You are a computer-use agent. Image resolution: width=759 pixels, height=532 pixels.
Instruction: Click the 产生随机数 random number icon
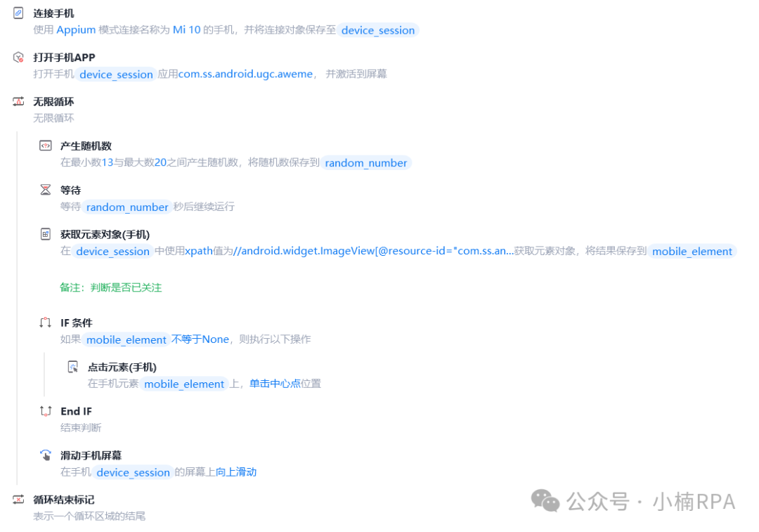45,145
